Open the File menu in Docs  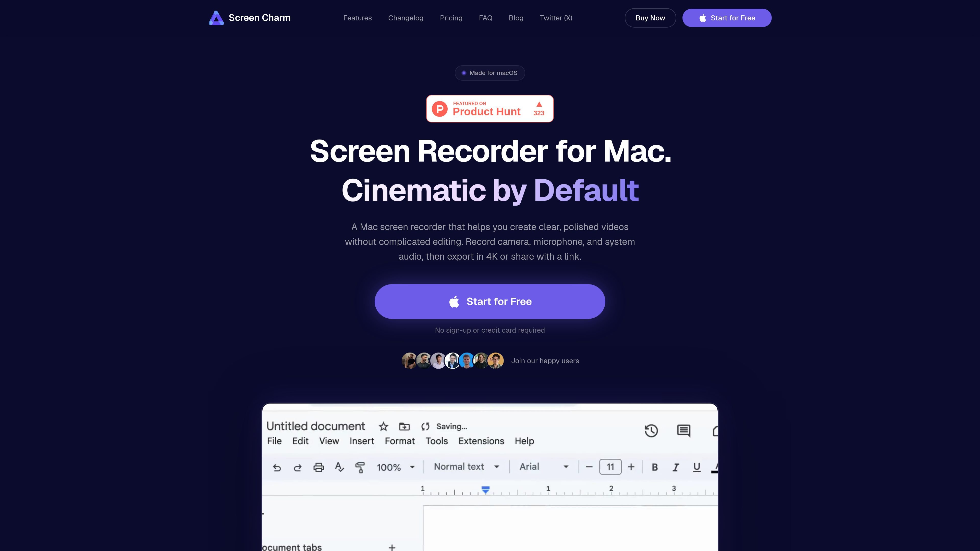coord(274,441)
